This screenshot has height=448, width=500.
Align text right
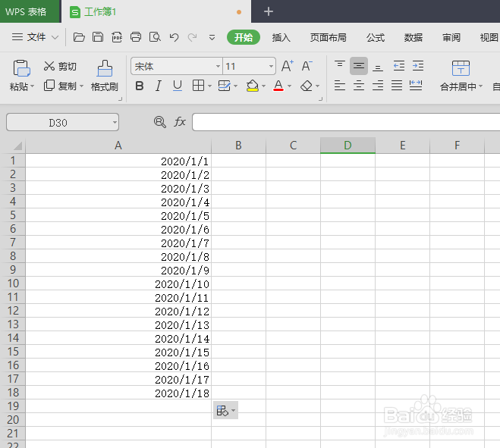(x=378, y=86)
